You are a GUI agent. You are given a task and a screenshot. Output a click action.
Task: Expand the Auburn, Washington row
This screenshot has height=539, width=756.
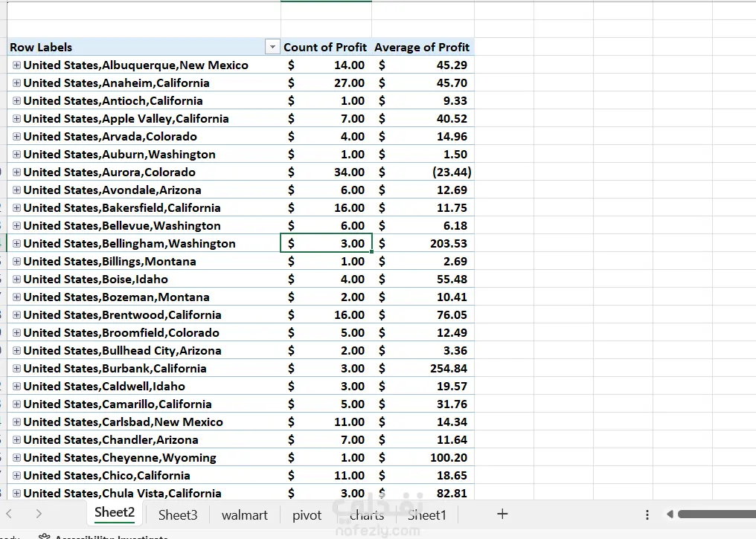pos(16,154)
